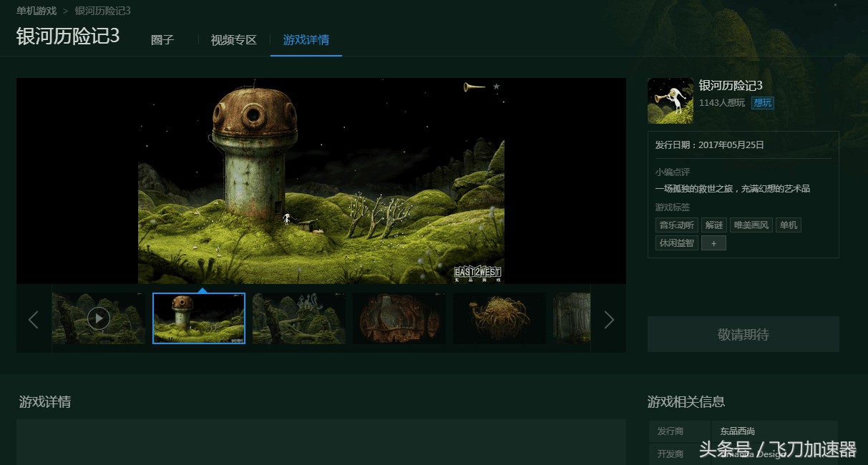Click the 游戏详情 section heading
The height and width of the screenshot is (465, 868).
click(x=45, y=402)
